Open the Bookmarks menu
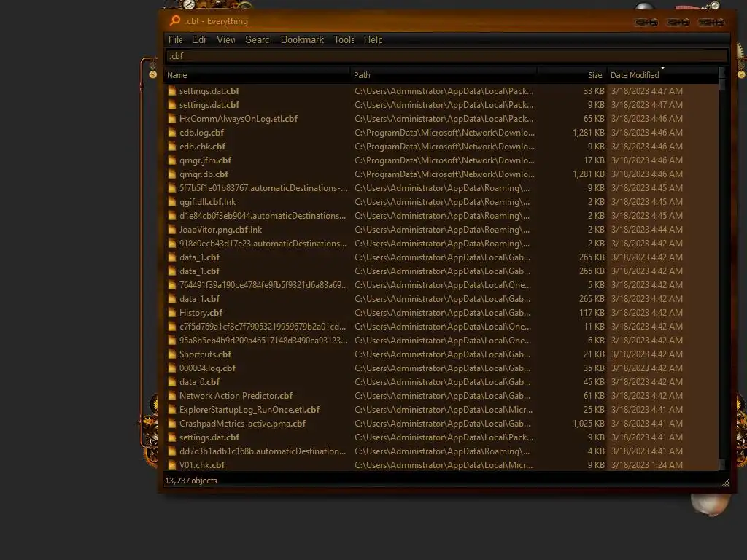The height and width of the screenshot is (560, 747). [302, 40]
